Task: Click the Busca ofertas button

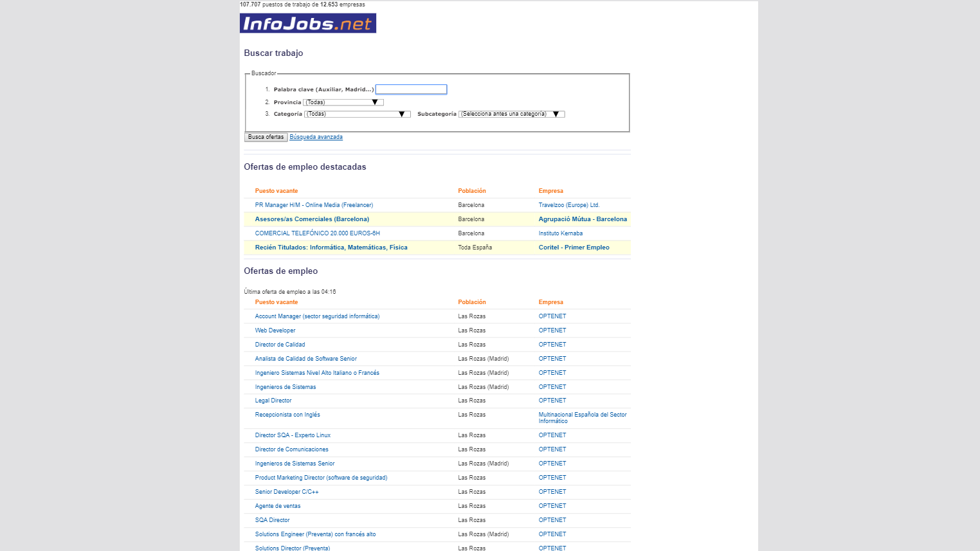Action: 266,137
